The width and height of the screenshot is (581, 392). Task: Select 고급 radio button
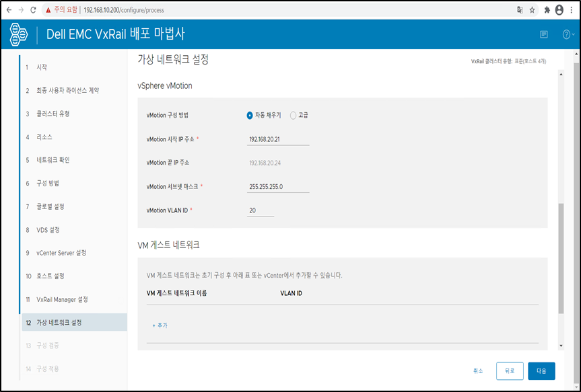[293, 116]
